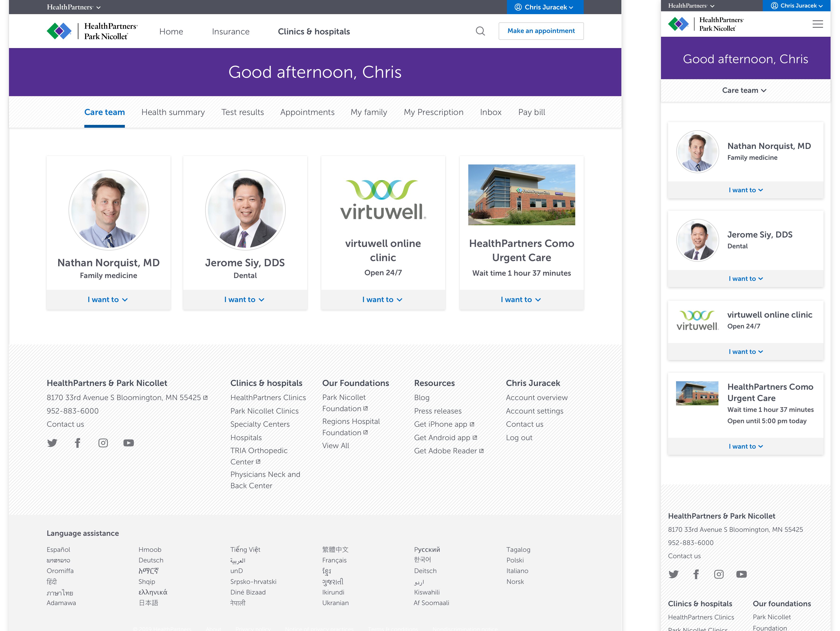Image resolution: width=840 pixels, height=631 pixels.
Task: Click the search magnifier icon in header
Action: pos(480,31)
